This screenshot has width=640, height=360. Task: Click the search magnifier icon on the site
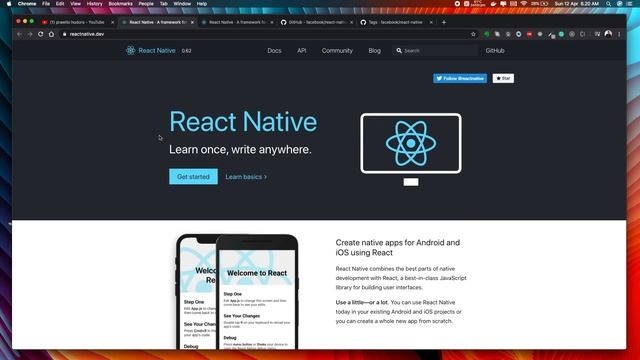point(399,51)
